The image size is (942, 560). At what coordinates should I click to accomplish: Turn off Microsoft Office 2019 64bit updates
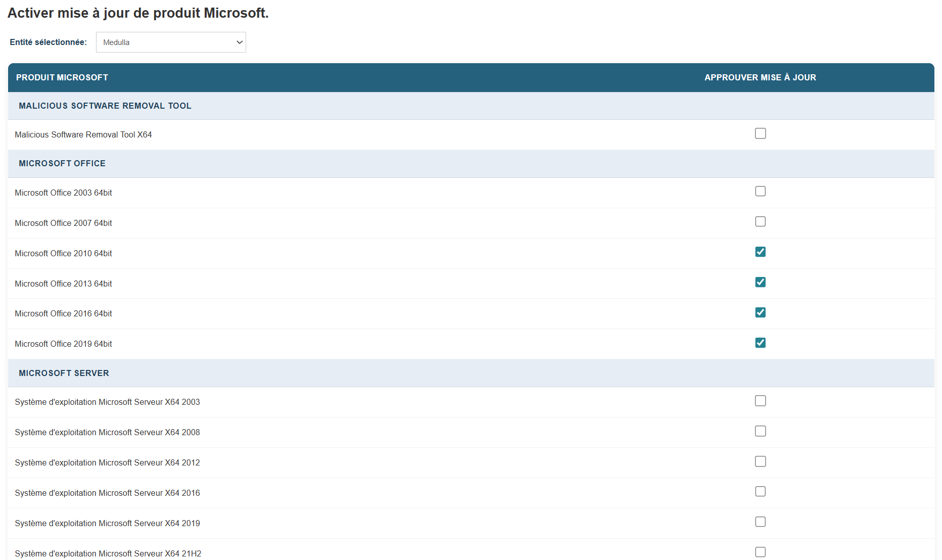(x=760, y=343)
